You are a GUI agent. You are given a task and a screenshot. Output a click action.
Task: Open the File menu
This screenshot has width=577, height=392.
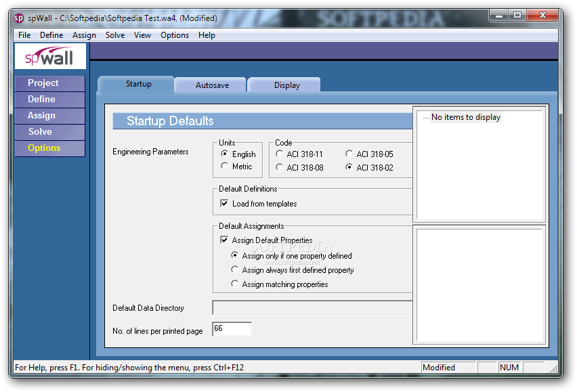tap(24, 35)
